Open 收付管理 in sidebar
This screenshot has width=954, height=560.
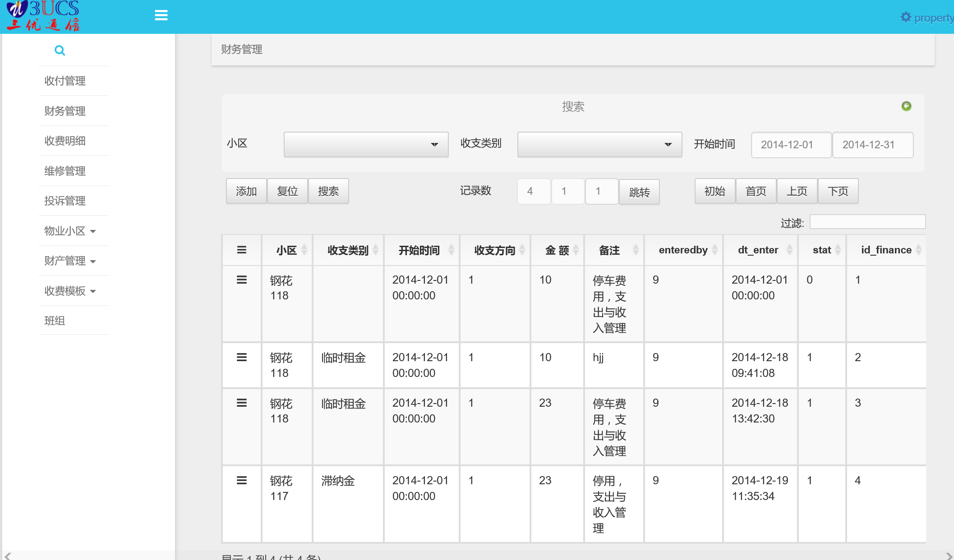65,81
